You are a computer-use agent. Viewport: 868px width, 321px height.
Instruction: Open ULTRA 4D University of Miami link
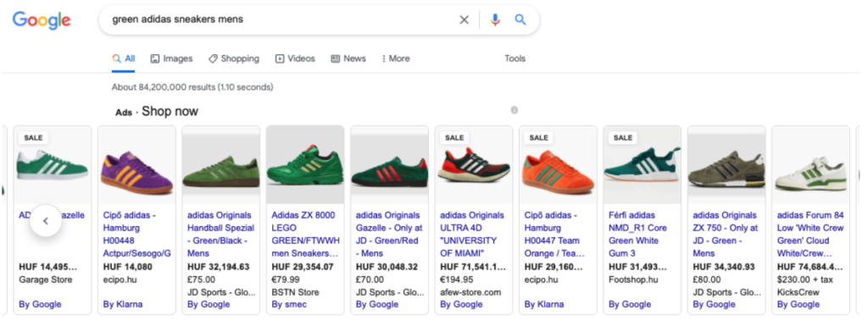[472, 234]
